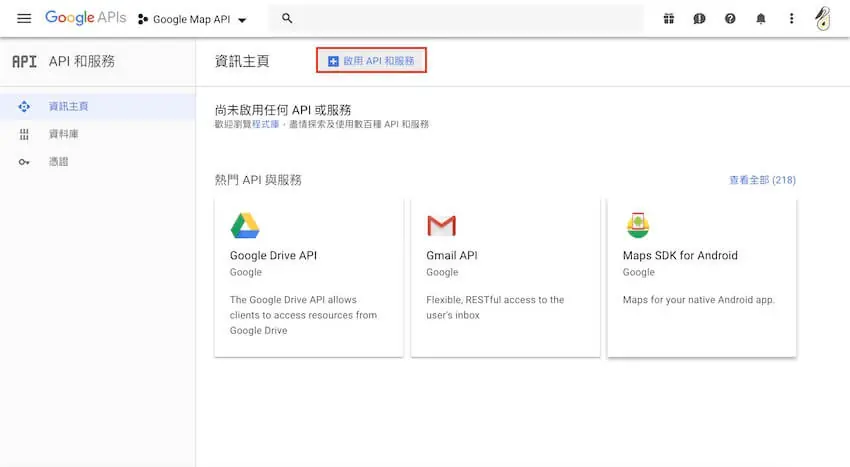Image resolution: width=850 pixels, height=467 pixels.
Task: Focus the top search input field
Action: click(456, 18)
